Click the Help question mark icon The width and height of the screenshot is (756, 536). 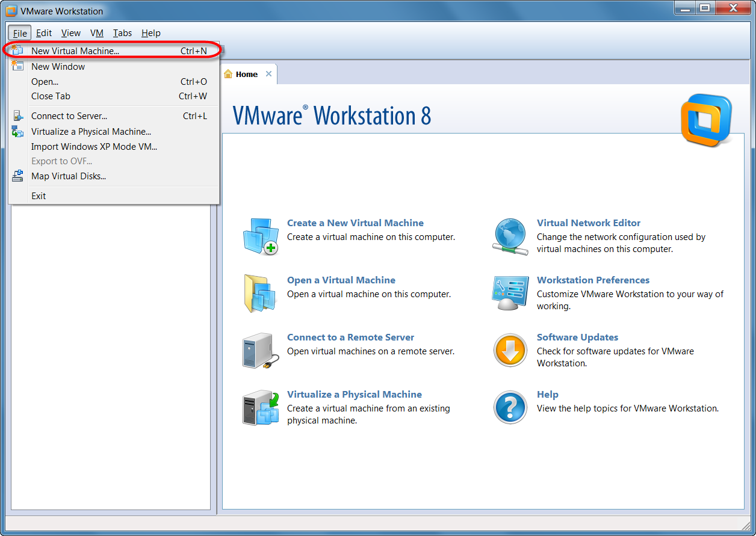pyautogui.click(x=510, y=407)
